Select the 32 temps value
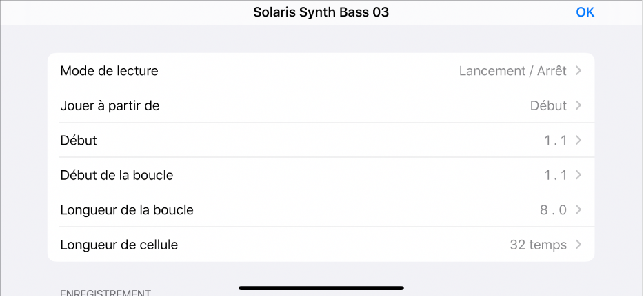Image resolution: width=644 pixels, height=297 pixels. [538, 245]
